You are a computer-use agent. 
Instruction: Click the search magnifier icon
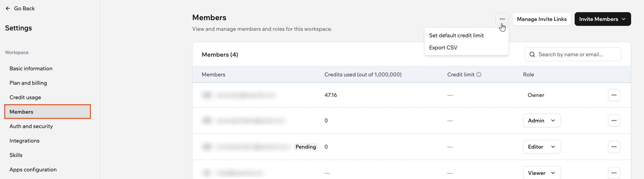[532, 54]
